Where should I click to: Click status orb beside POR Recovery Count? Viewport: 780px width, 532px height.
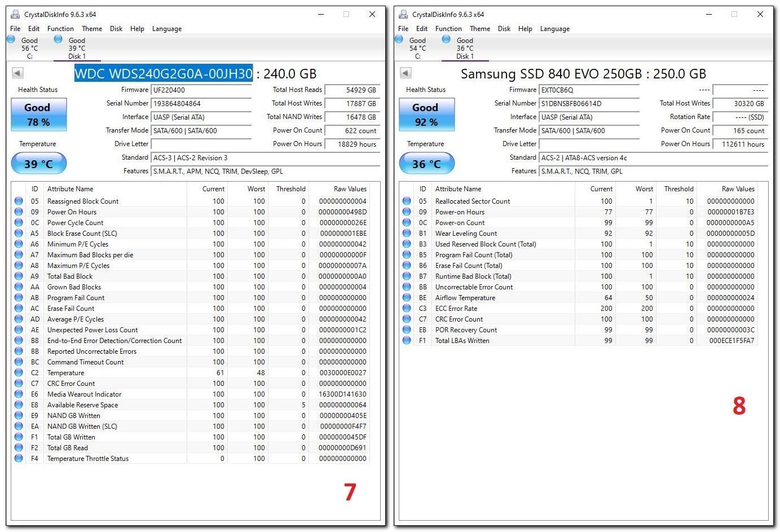point(407,329)
